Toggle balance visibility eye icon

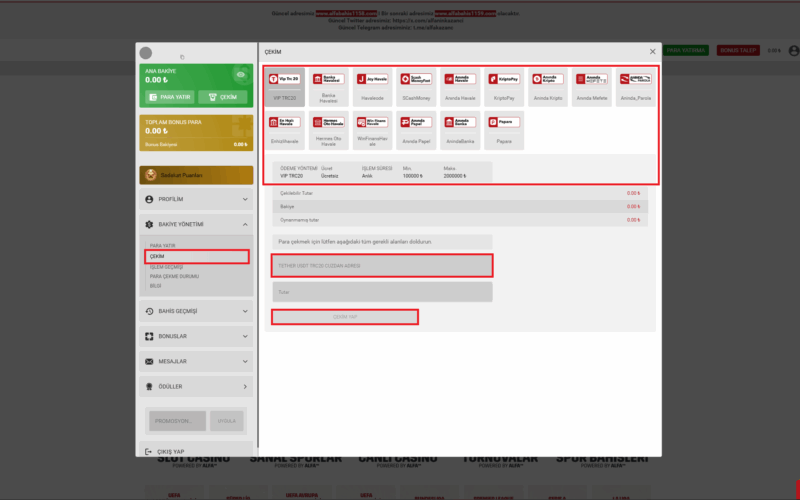241,74
